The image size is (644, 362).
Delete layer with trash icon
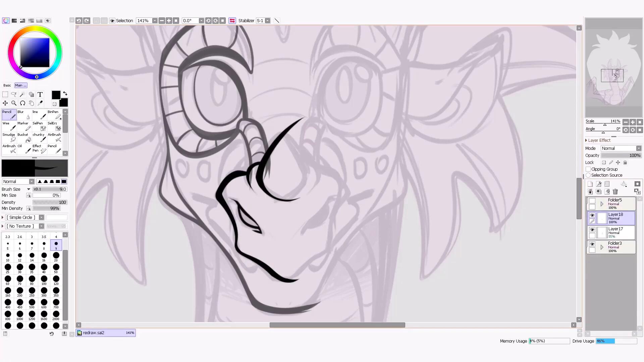coord(615,192)
